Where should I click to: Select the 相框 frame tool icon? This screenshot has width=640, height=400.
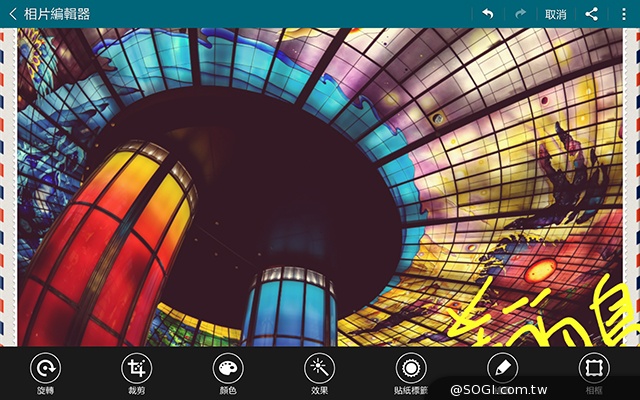coord(595,367)
